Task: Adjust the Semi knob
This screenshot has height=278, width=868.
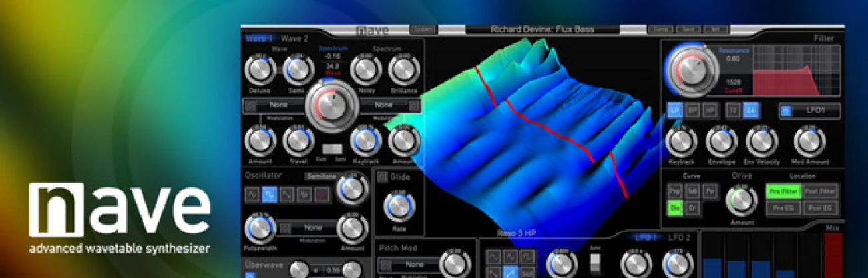Action: [298, 69]
